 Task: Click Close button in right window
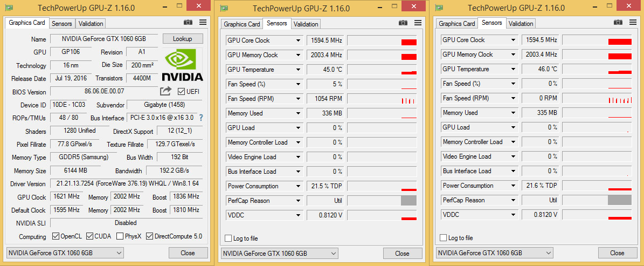[618, 253]
